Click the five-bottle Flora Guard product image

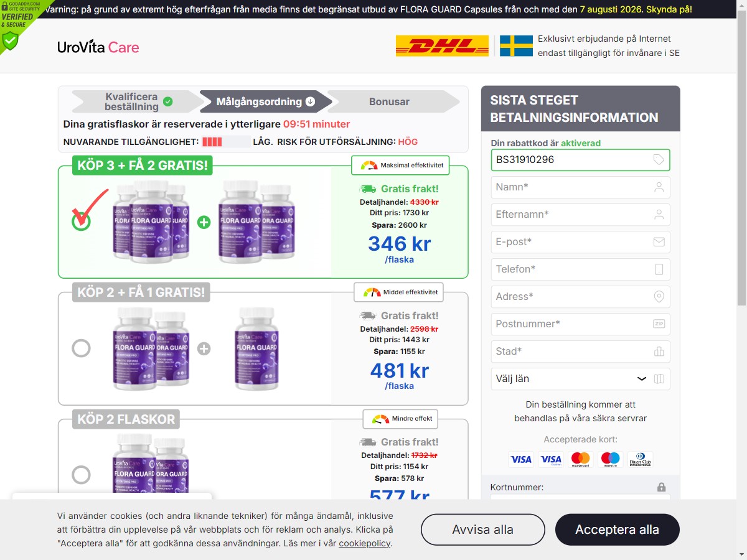point(204,221)
